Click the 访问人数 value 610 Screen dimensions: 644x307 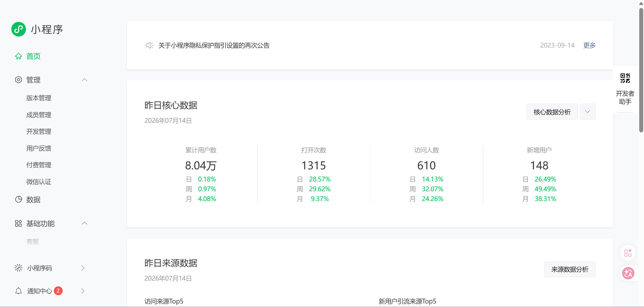pyautogui.click(x=426, y=165)
